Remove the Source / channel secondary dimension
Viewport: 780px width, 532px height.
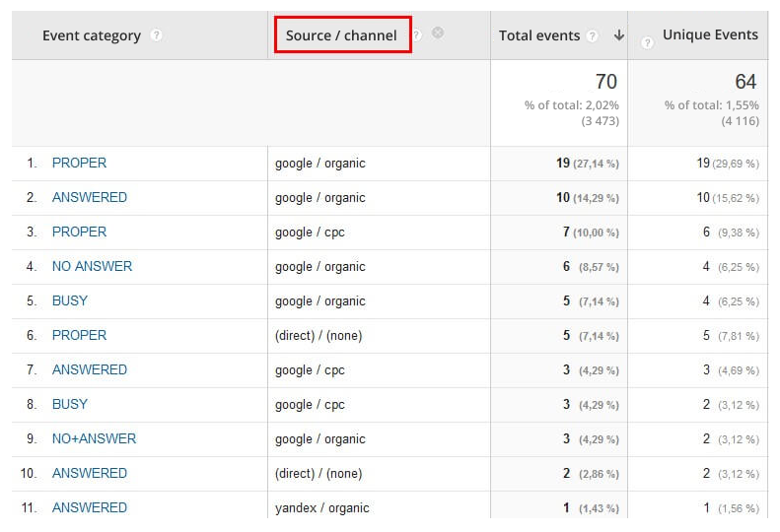[438, 33]
